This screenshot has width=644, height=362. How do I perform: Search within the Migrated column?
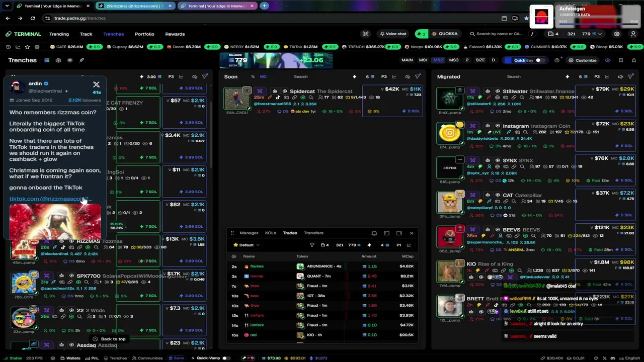514,77
